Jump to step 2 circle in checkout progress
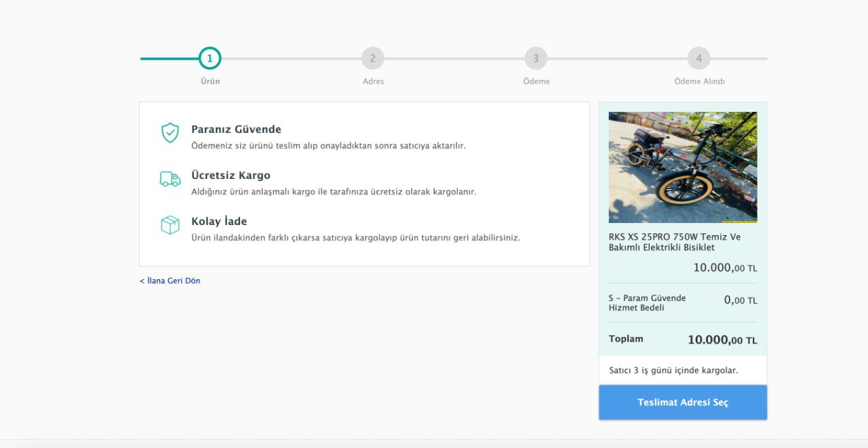Viewport: 868px width, 448px height. 372,58
